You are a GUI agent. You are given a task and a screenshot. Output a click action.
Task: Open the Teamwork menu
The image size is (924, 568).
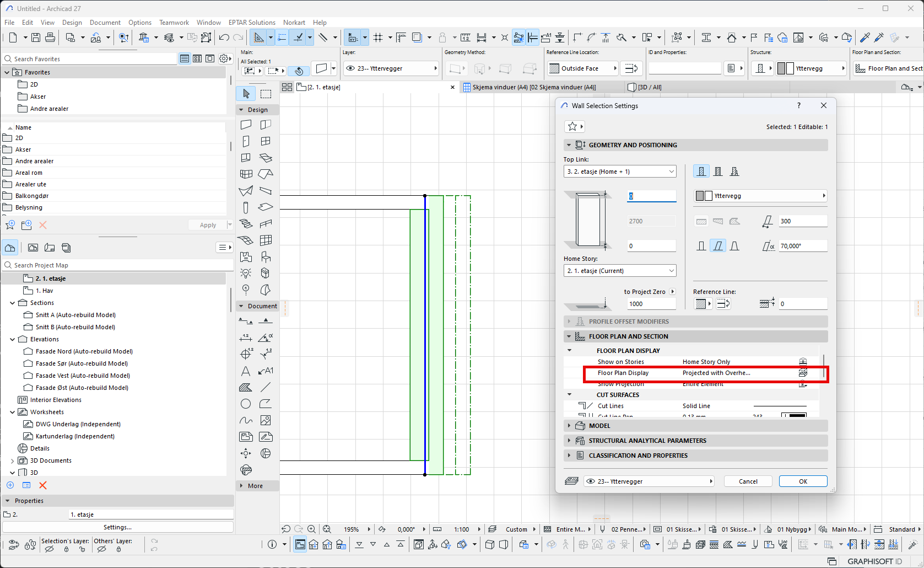point(174,23)
